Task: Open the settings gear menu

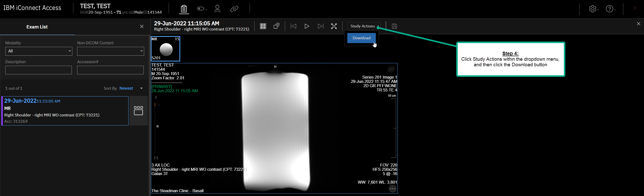Action: [x=593, y=9]
